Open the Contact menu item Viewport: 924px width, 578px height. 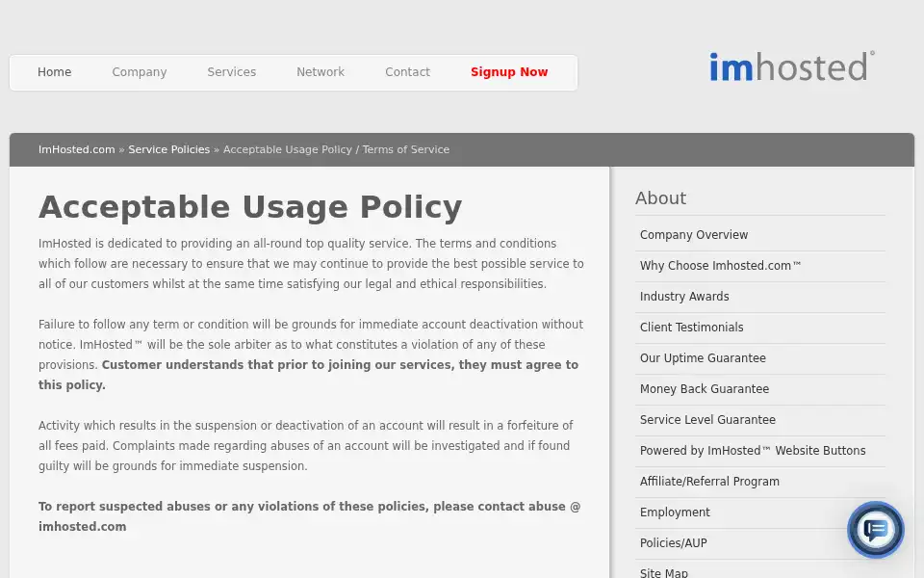(x=407, y=72)
